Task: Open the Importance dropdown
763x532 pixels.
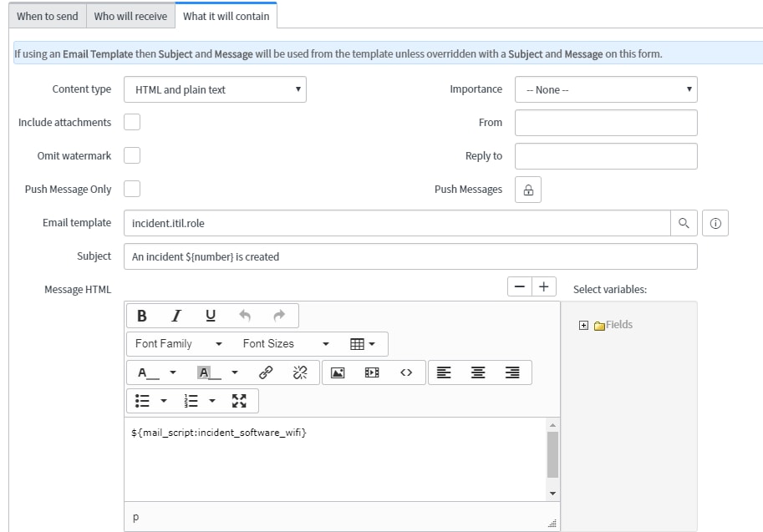Action: pos(606,89)
